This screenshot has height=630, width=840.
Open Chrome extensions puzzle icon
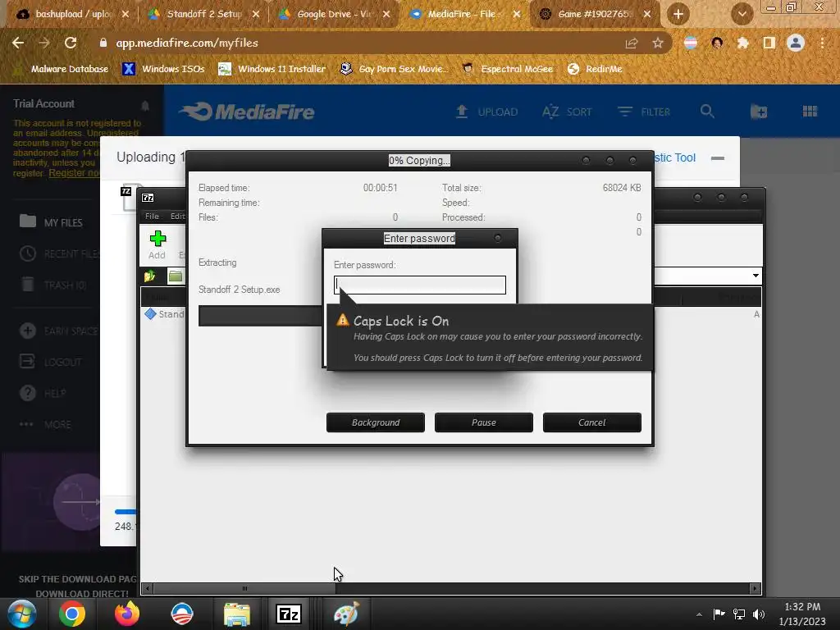pyautogui.click(x=743, y=43)
